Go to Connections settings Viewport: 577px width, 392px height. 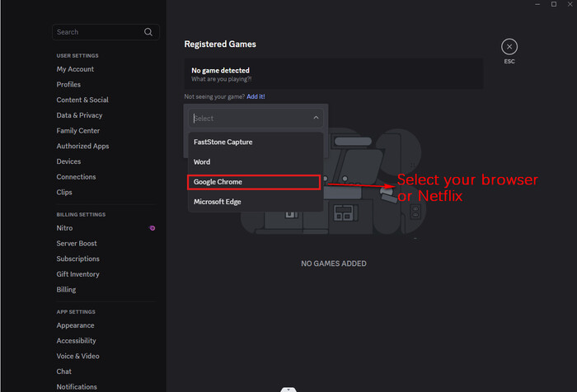pyautogui.click(x=76, y=177)
